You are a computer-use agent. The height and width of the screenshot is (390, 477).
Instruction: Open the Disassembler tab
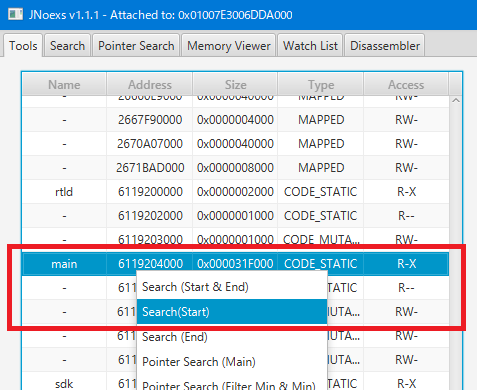point(385,45)
